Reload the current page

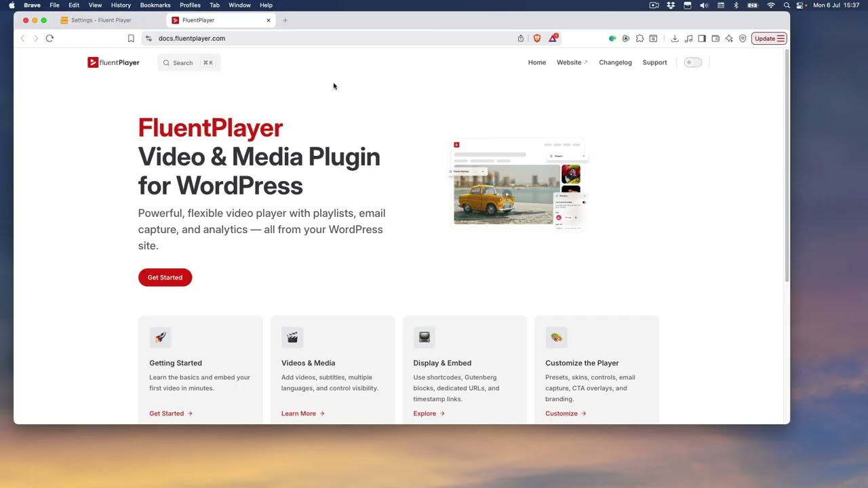click(x=50, y=39)
